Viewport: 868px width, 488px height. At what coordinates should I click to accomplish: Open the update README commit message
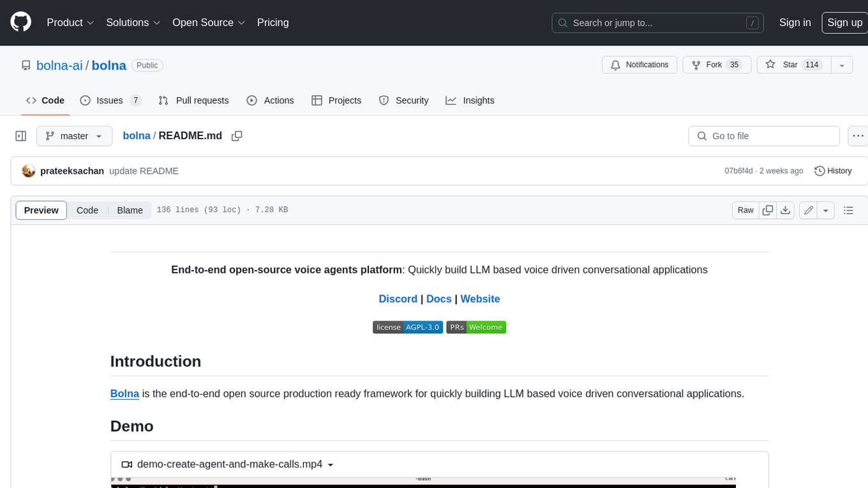(x=144, y=171)
